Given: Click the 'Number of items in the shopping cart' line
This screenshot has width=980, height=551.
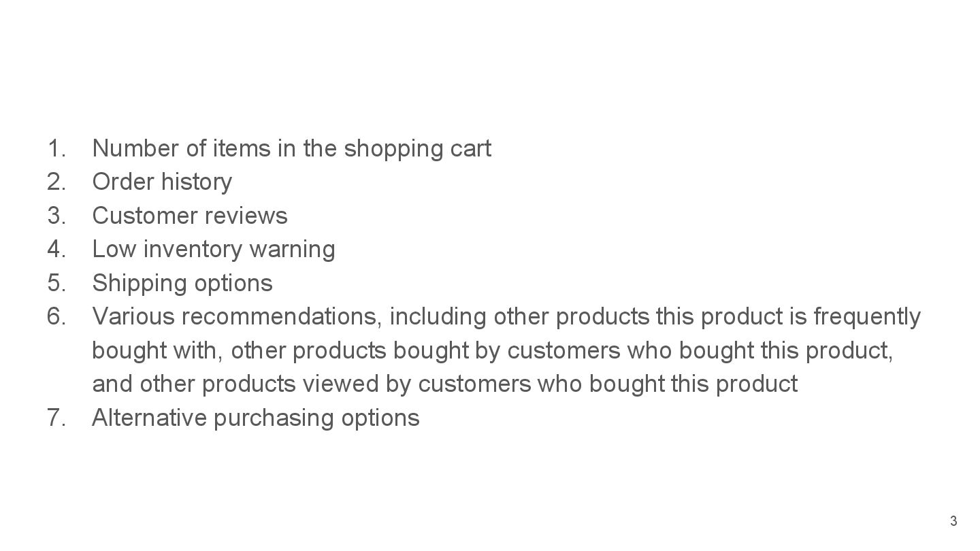Looking at the screenshot, I should coord(291,148).
